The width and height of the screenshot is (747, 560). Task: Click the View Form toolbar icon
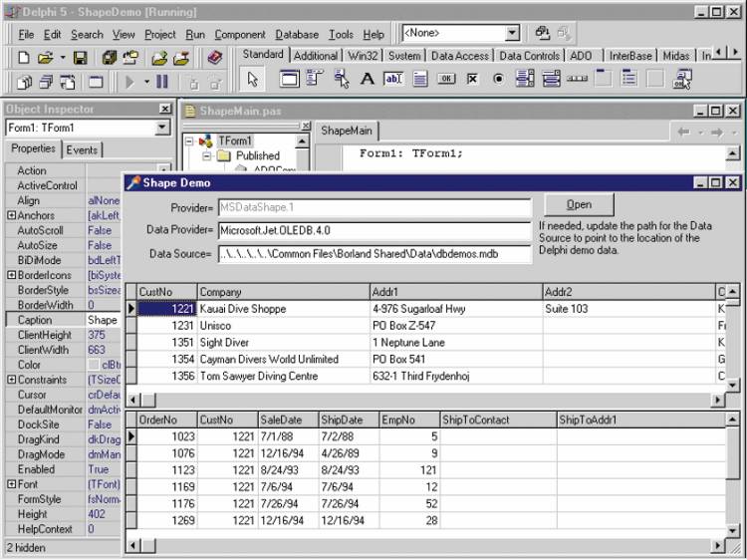(x=46, y=82)
